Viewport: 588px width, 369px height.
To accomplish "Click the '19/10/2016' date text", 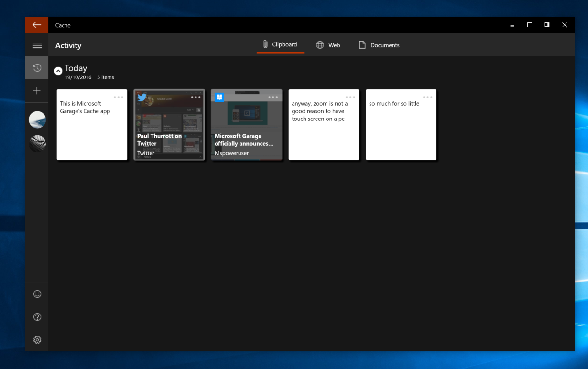I will 78,77.
